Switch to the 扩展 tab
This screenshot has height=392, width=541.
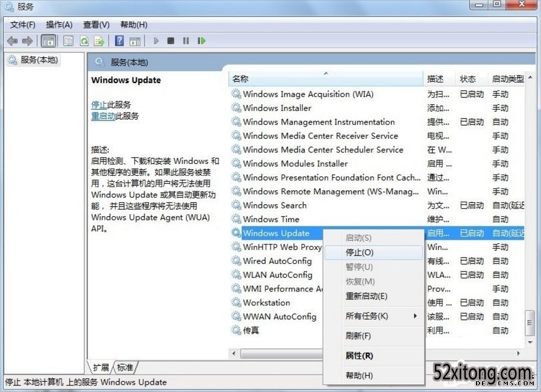(x=101, y=367)
